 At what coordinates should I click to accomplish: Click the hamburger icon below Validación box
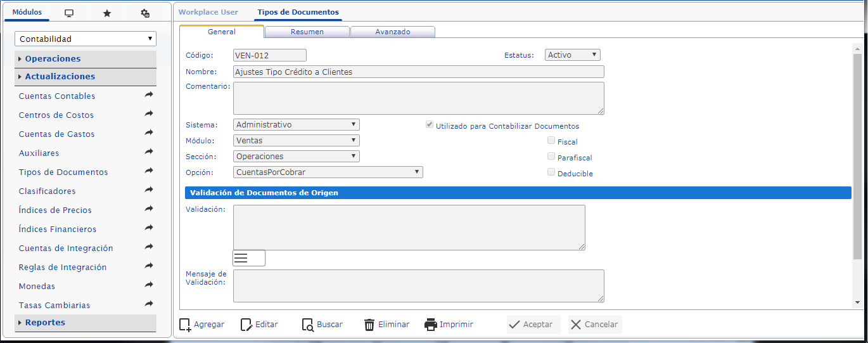click(249, 258)
